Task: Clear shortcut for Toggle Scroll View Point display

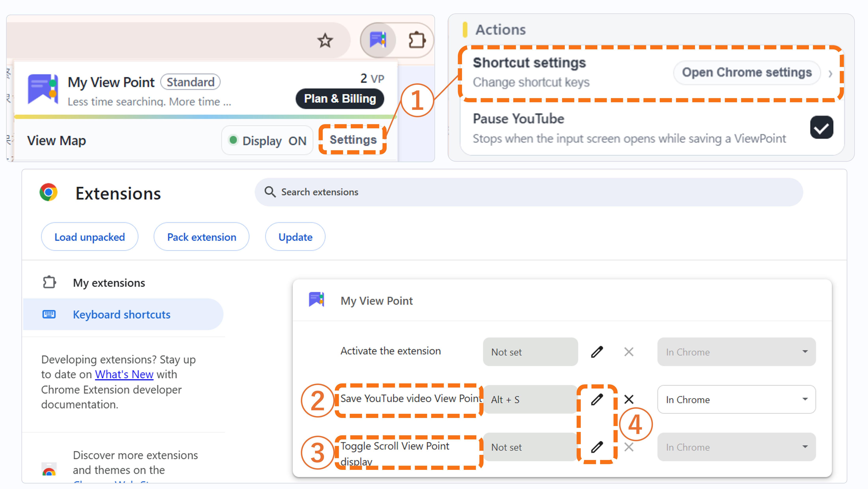Action: (629, 447)
